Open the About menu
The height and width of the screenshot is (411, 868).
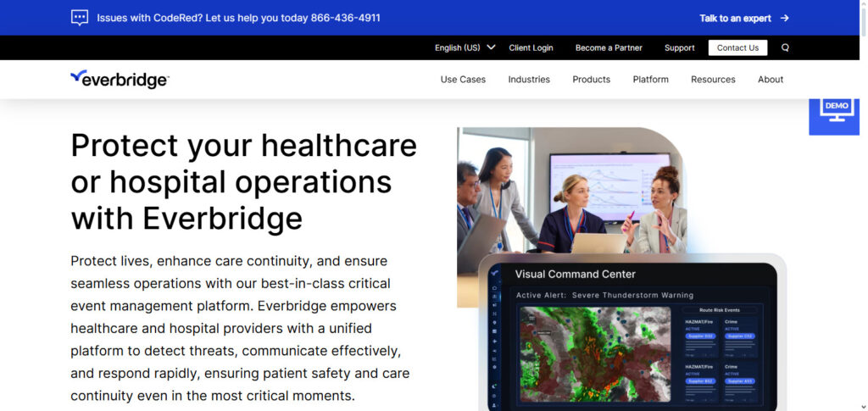tap(771, 80)
